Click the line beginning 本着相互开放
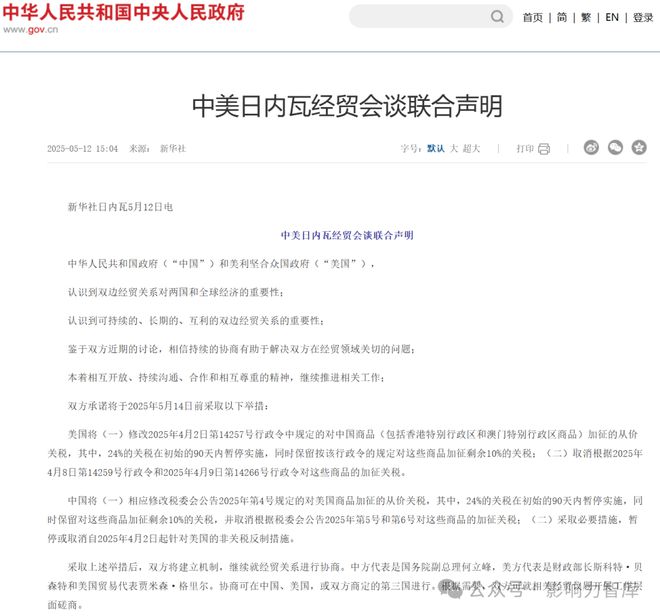Image resolution: width=660 pixels, height=616 pixels. pyautogui.click(x=226, y=378)
